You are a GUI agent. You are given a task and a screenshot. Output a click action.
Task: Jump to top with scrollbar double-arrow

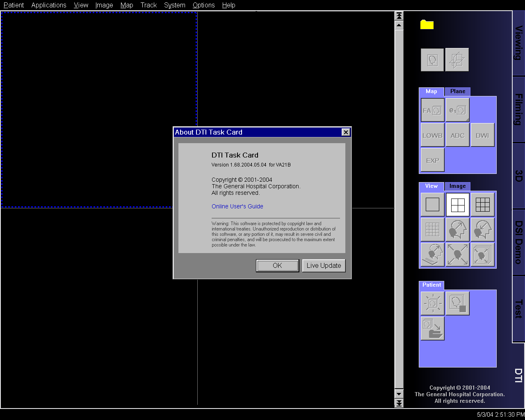(399, 16)
